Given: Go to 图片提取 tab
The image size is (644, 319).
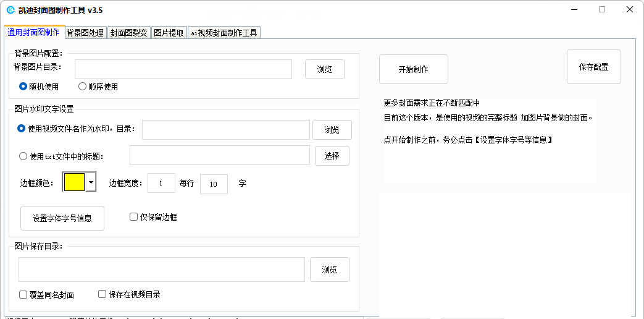Looking at the screenshot, I should click(169, 33).
